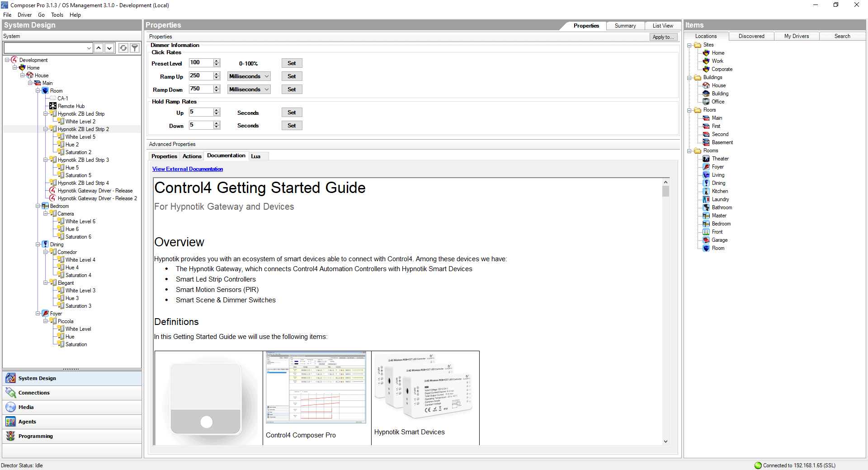Select the Remote Hub device icon

53,106
